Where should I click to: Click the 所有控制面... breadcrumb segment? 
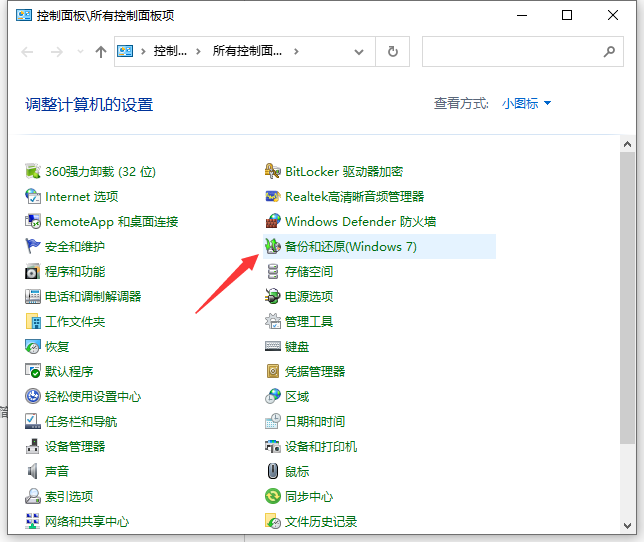coord(247,52)
